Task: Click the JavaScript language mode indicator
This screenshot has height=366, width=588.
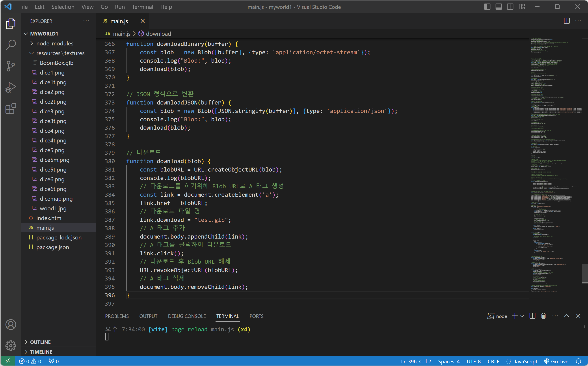Action: [525, 361]
